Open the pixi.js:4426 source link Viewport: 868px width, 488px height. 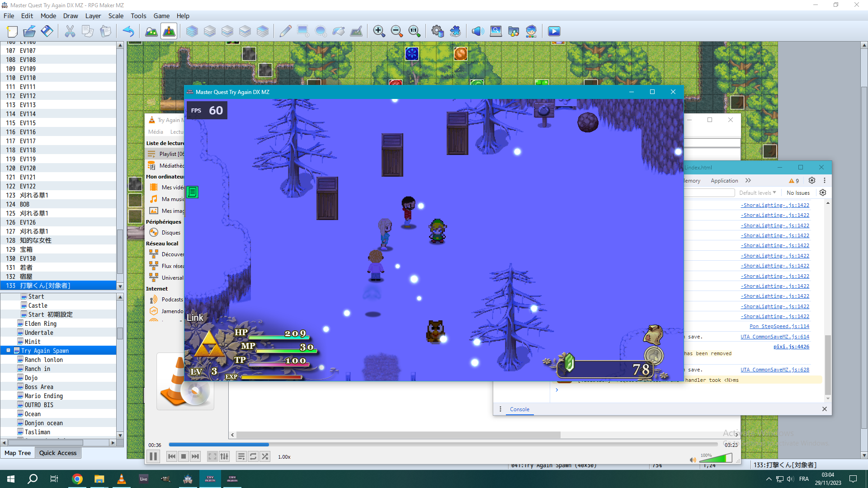click(x=791, y=347)
